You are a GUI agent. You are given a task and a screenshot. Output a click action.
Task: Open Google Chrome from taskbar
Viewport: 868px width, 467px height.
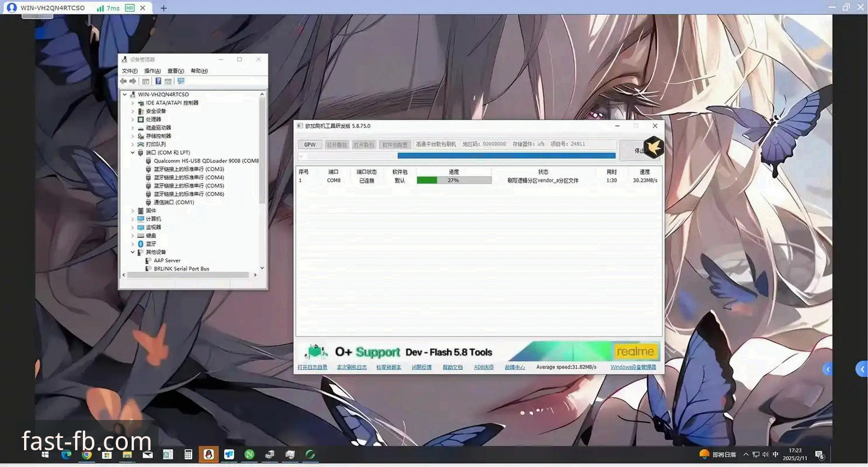coord(86,455)
